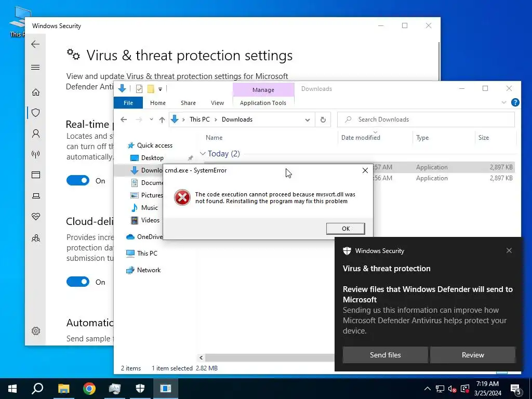Open Windows Security shield on taskbar
The width and height of the screenshot is (532, 399).
tap(140, 389)
